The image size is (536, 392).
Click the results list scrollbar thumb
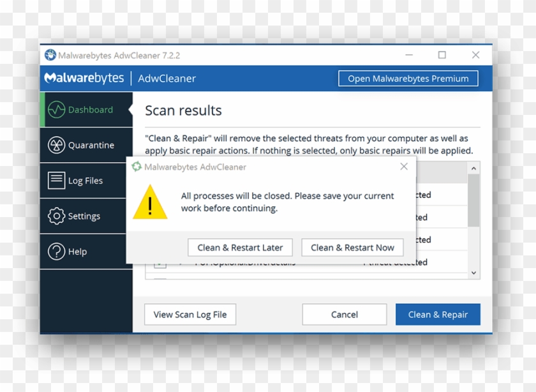pos(473,201)
